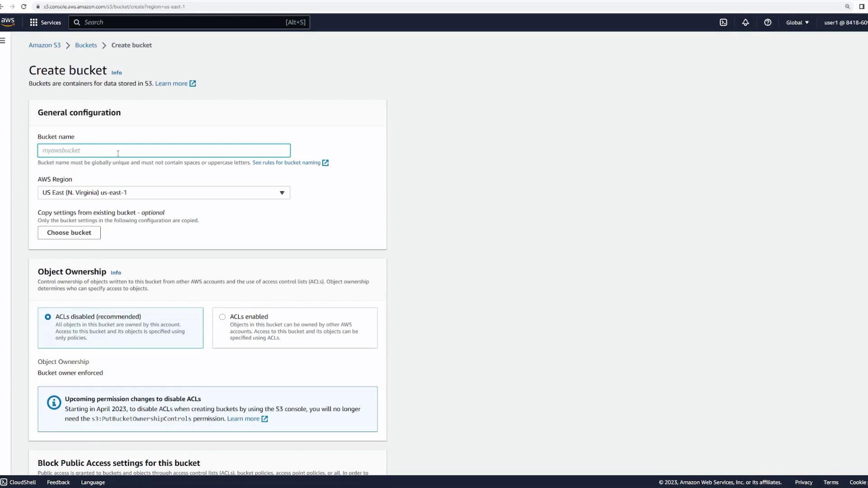Select ACLs enabled radio option
Image resolution: width=868 pixels, height=488 pixels.
tap(222, 317)
